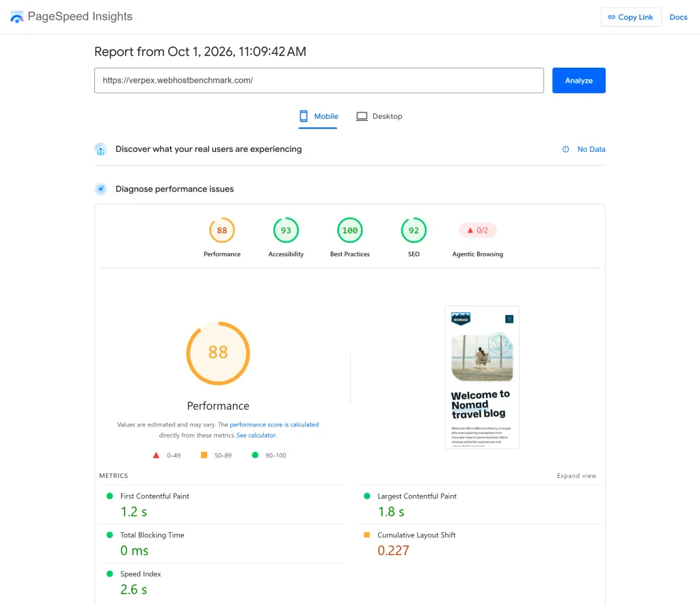Click the No Data info icon
700x605 pixels.
(x=565, y=149)
